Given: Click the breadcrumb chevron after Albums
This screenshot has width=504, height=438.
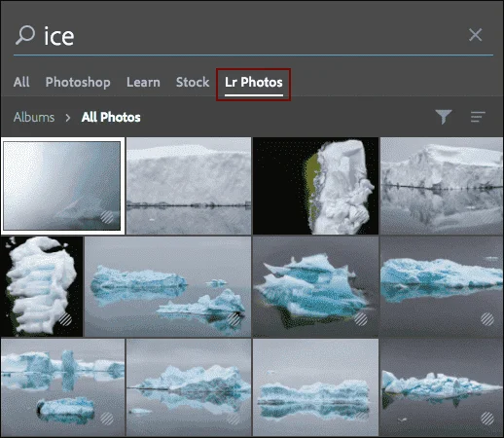Looking at the screenshot, I should coord(68,118).
